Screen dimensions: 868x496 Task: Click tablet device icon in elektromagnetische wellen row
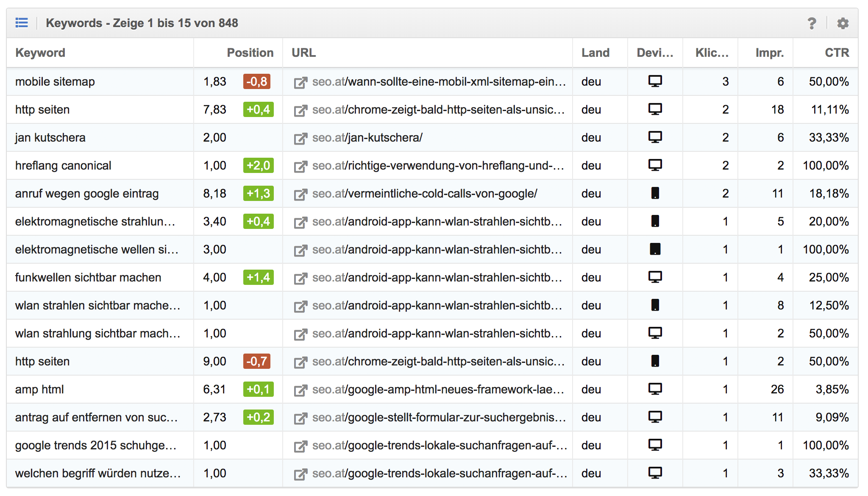[x=655, y=249]
